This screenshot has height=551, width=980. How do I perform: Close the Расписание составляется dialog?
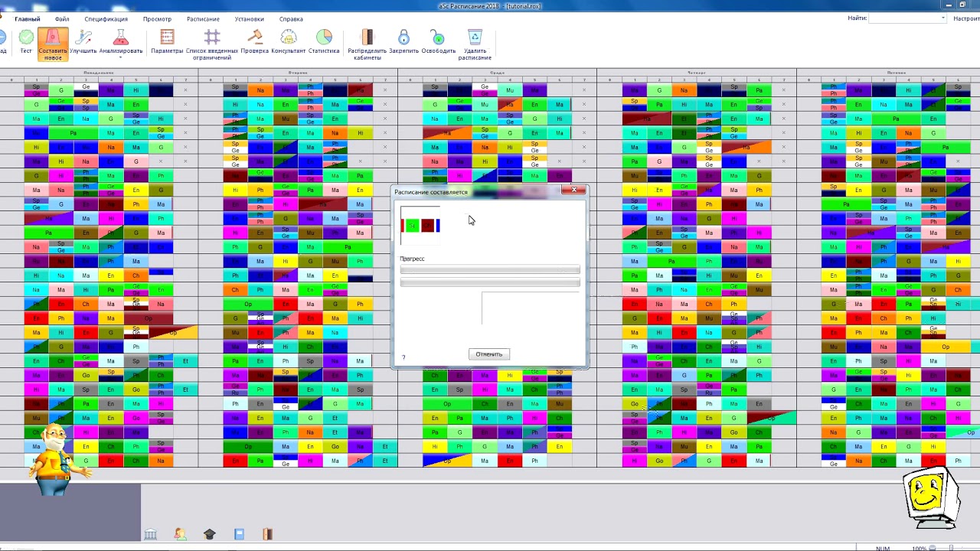tap(573, 190)
